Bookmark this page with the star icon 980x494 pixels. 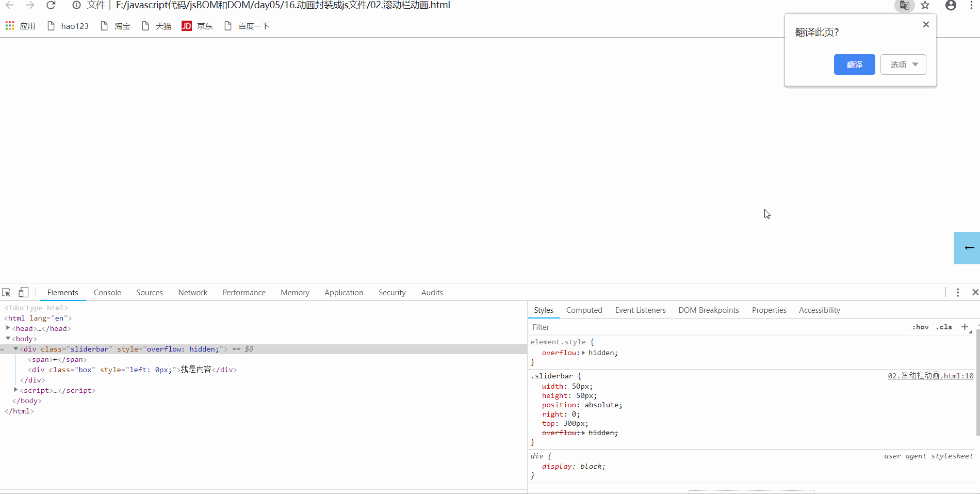(x=925, y=5)
